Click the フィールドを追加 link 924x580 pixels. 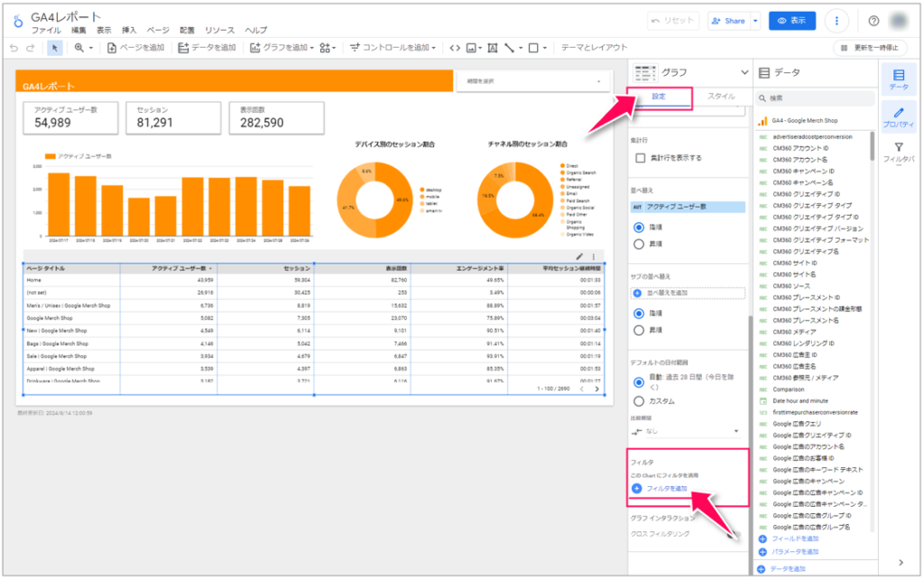(795, 539)
